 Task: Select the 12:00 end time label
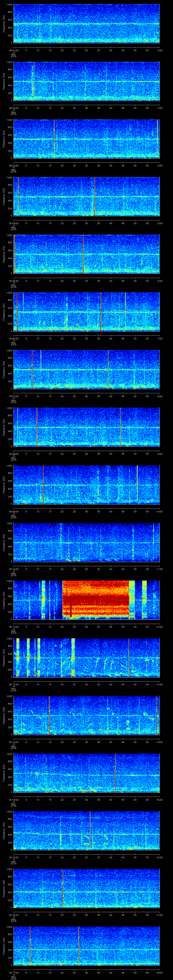(x=159, y=627)
